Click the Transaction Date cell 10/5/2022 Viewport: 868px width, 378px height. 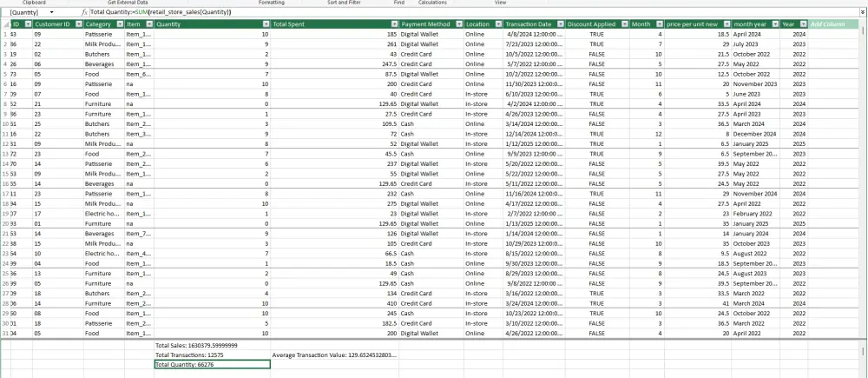pos(534,55)
